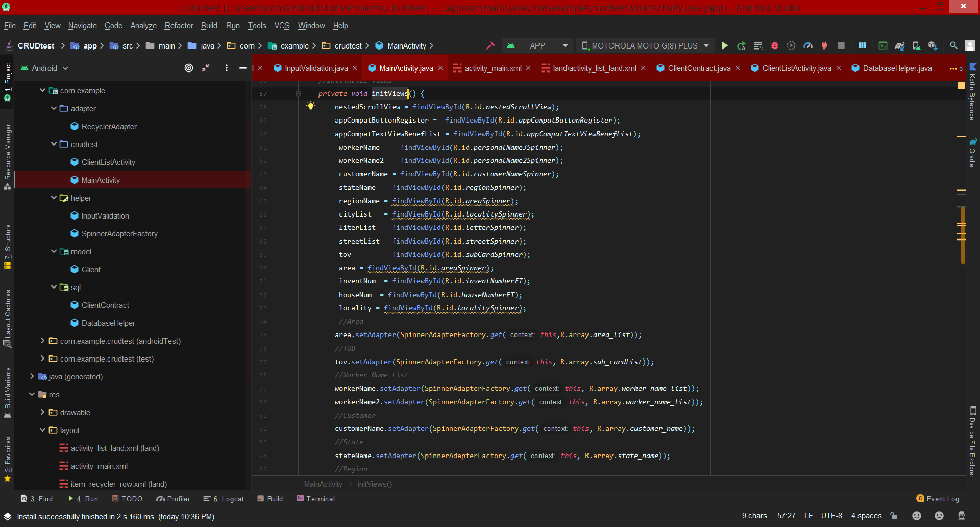Open the Analyze menu
This screenshot has width=980, height=527.
coord(143,26)
